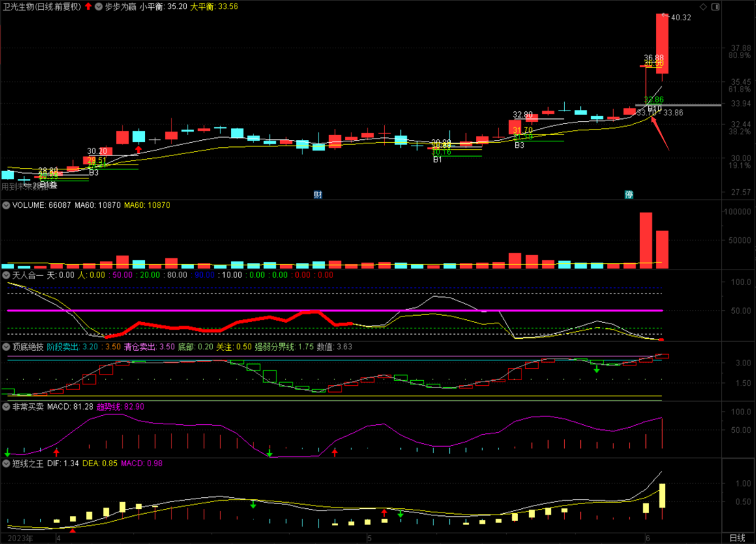Toggle the panel layout icon at top right
The image size is (756, 544).
click(715, 6)
